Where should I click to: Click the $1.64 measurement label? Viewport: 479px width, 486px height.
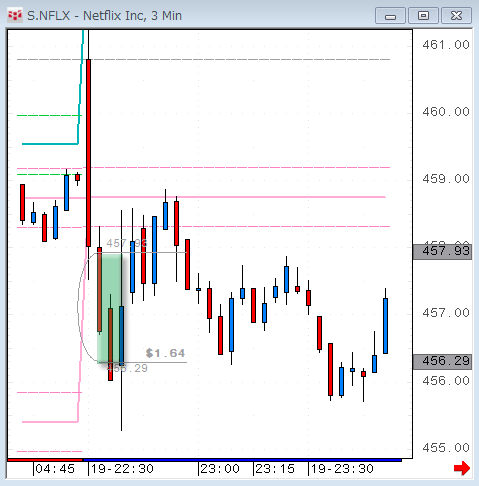165,353
